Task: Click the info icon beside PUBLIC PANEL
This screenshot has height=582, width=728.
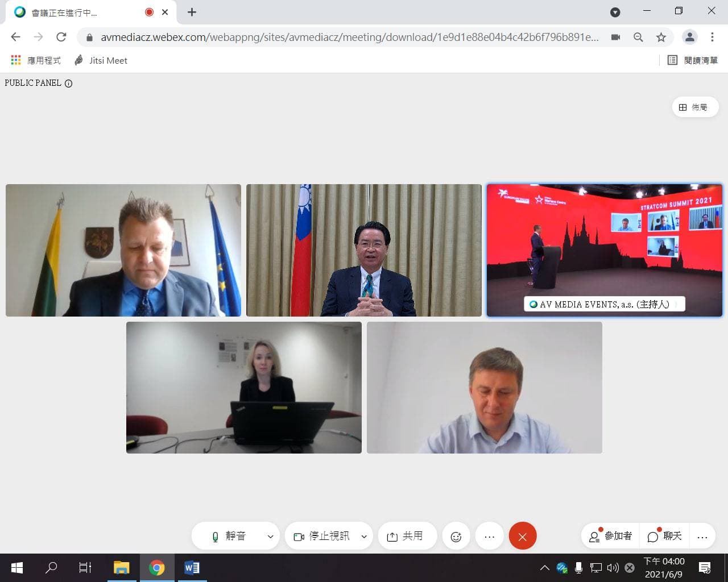Action: coord(69,83)
